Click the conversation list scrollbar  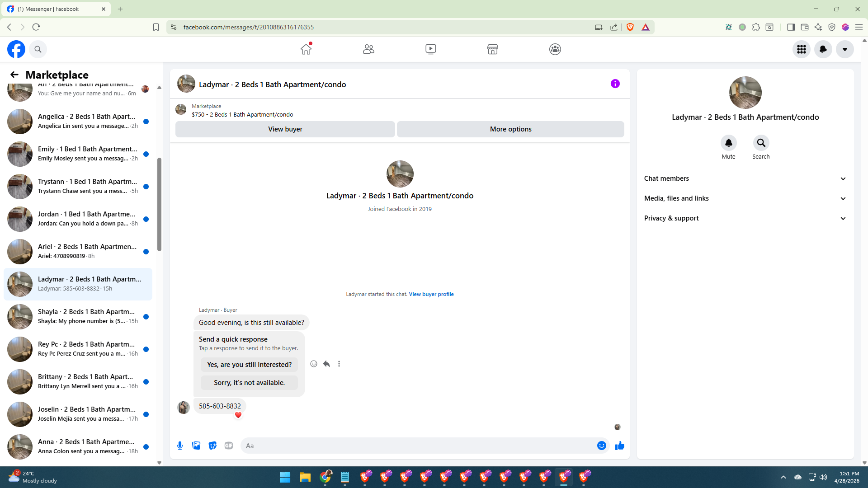pyautogui.click(x=159, y=204)
